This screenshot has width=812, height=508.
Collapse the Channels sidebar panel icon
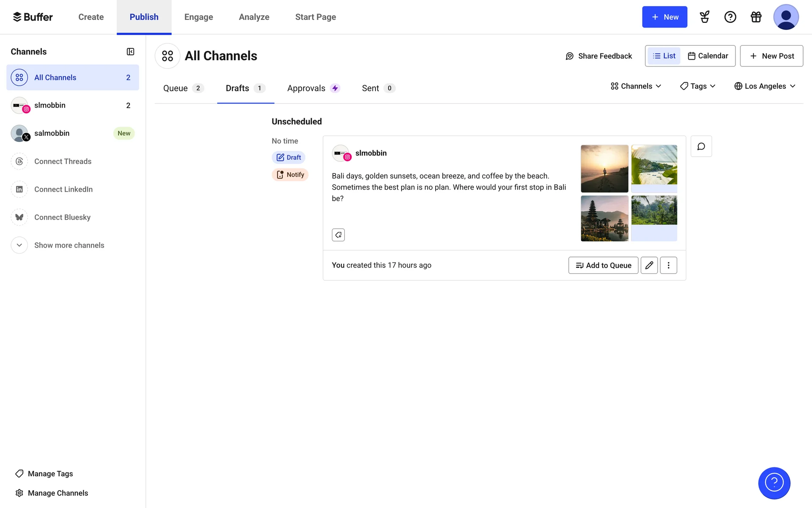pyautogui.click(x=130, y=52)
